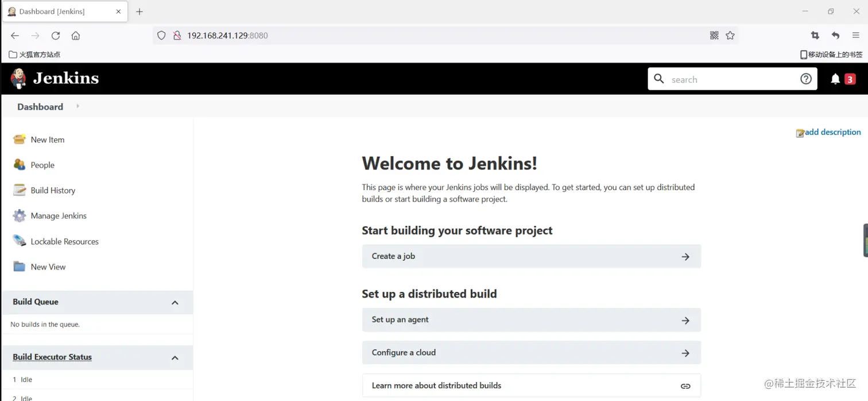Viewport: 868px width, 401px height.
Task: Open the 火狐官方站点 bookmarks folder
Action: tap(34, 55)
